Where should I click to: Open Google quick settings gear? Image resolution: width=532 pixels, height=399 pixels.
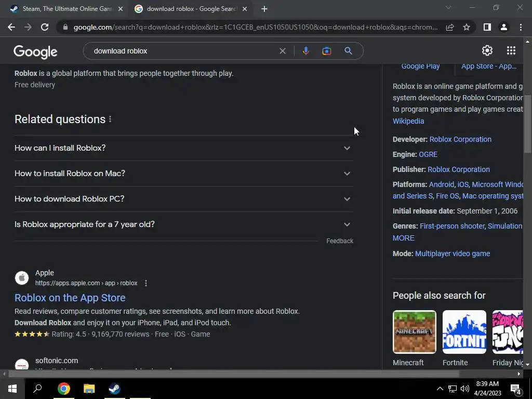[487, 50]
